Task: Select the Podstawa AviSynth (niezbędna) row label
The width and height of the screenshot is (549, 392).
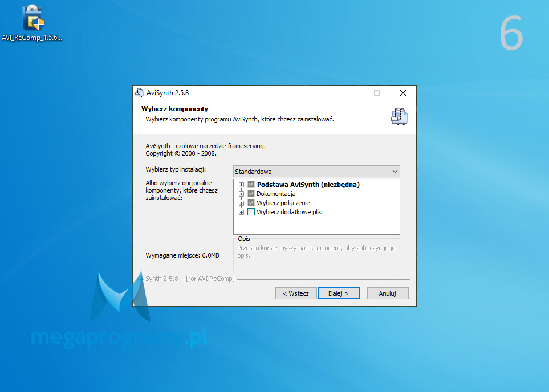Action: (308, 185)
